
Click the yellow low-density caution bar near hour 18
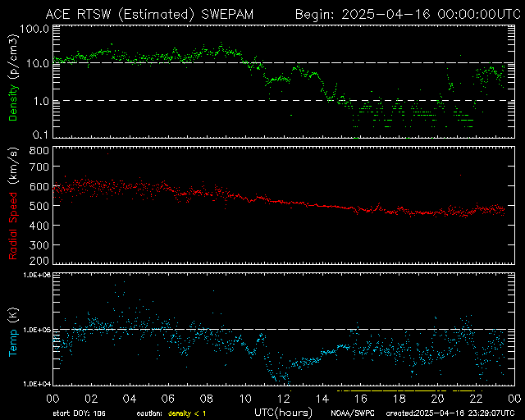pyautogui.click(x=392, y=390)
